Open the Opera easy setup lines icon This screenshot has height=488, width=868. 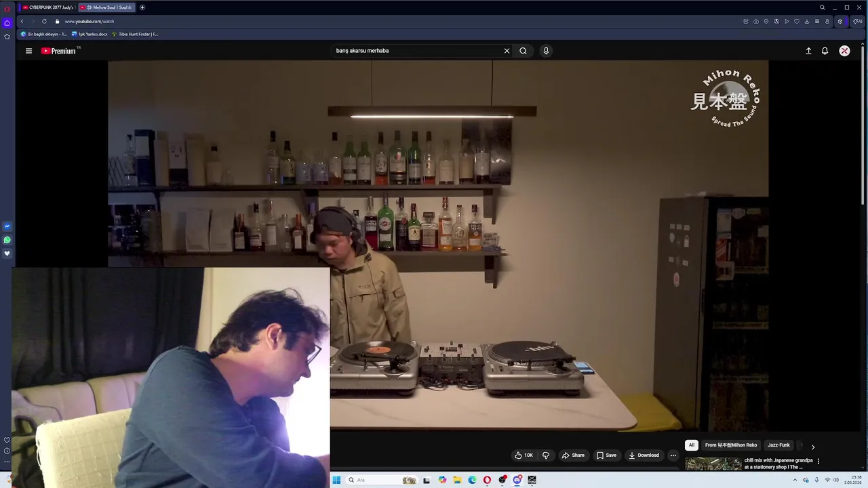[x=817, y=22]
